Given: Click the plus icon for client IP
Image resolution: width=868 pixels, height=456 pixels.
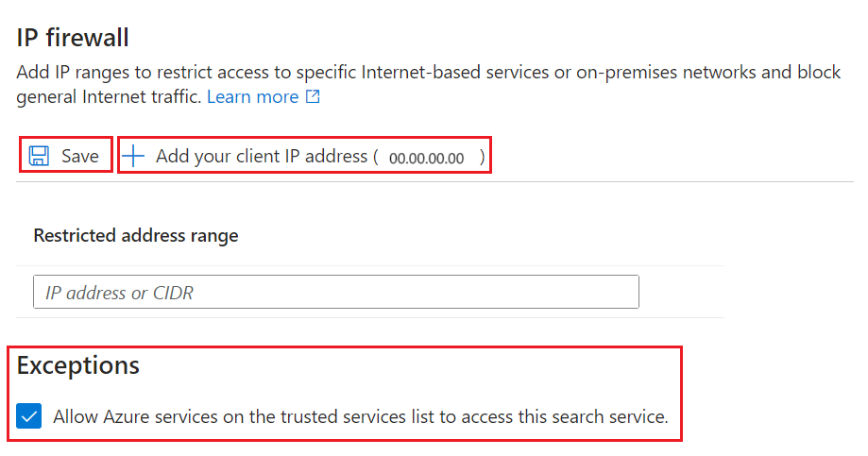Looking at the screenshot, I should coord(133,156).
